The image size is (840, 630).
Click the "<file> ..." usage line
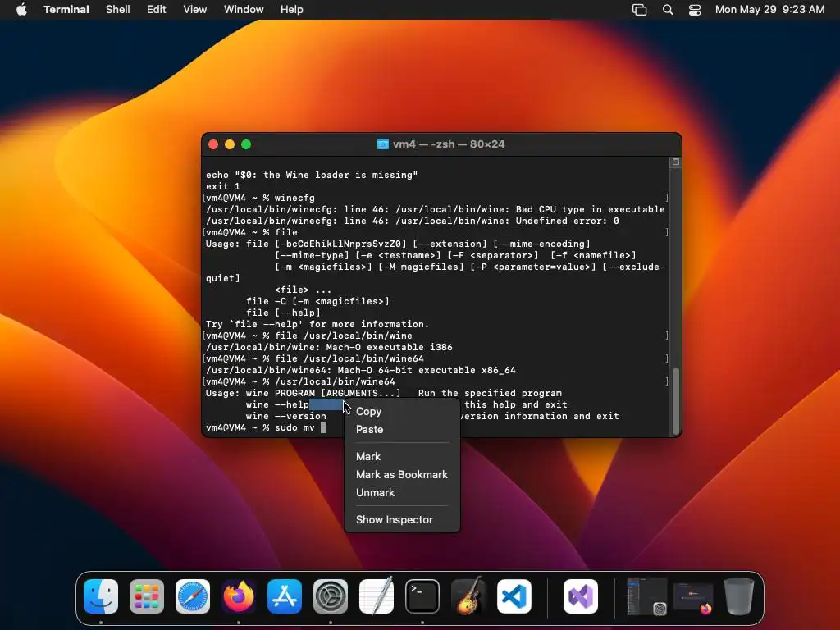tap(304, 290)
